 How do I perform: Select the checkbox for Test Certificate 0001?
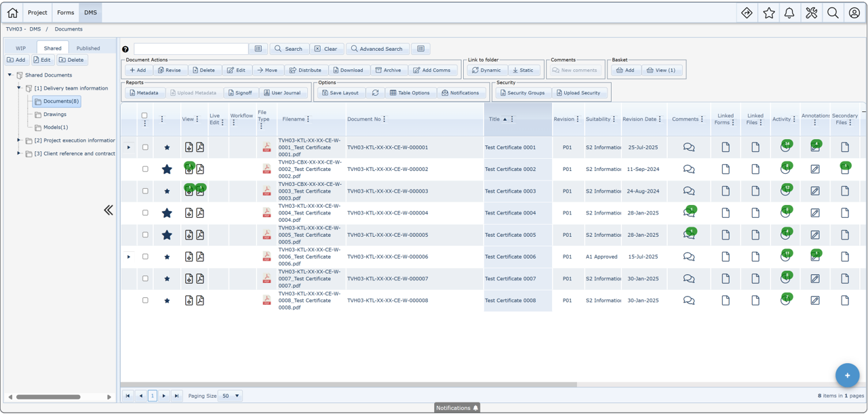(145, 147)
